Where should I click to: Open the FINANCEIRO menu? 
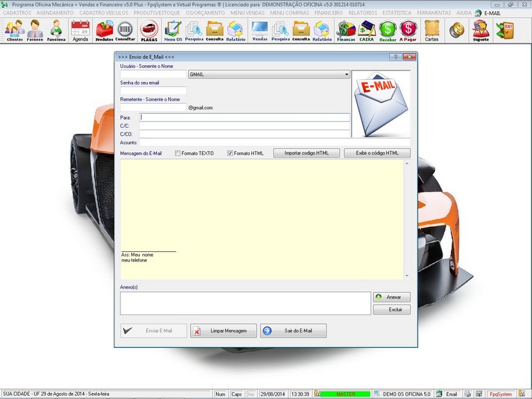click(x=329, y=13)
